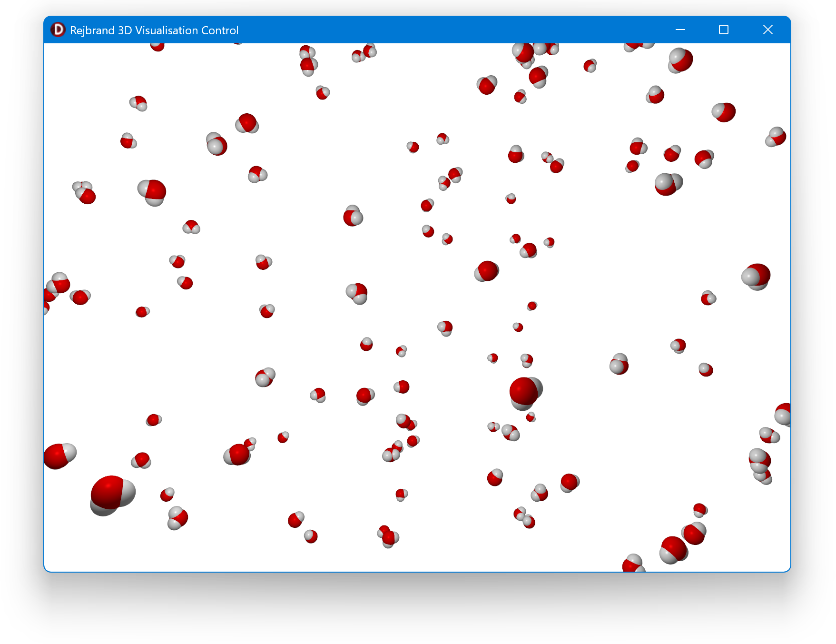This screenshot has width=836, height=644.
Task: Select the big red molecule with small attached molecule, lower-left
Action: [x=238, y=454]
